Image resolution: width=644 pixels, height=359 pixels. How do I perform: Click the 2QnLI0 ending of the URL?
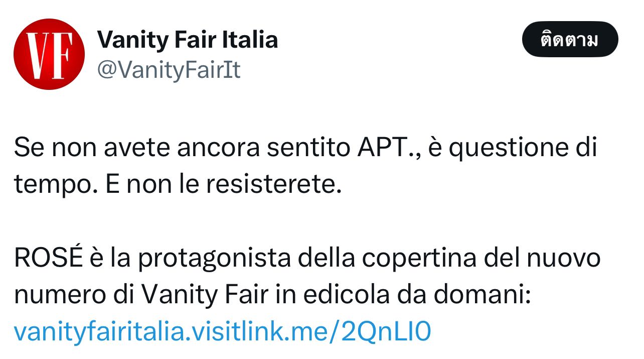(x=386, y=332)
